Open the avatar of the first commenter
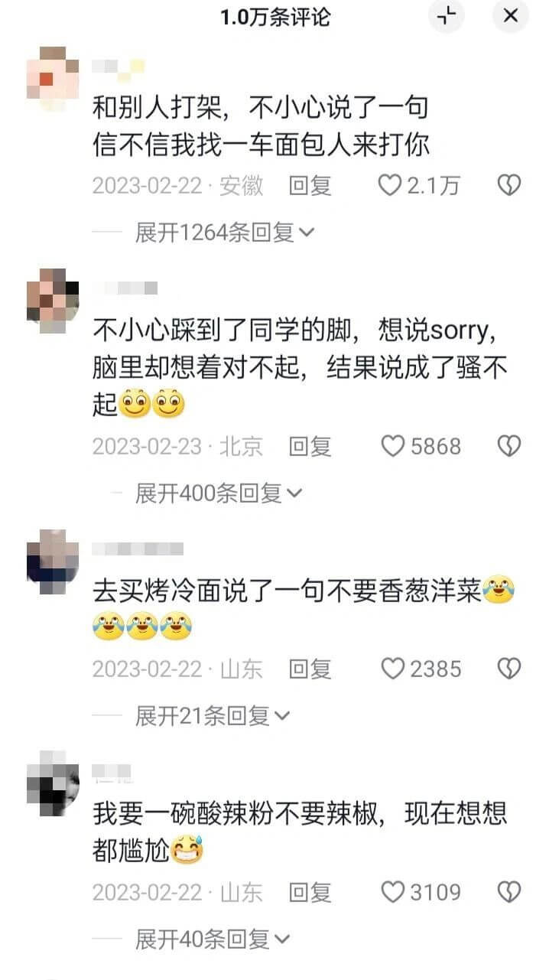The height and width of the screenshot is (980, 549). [x=53, y=79]
